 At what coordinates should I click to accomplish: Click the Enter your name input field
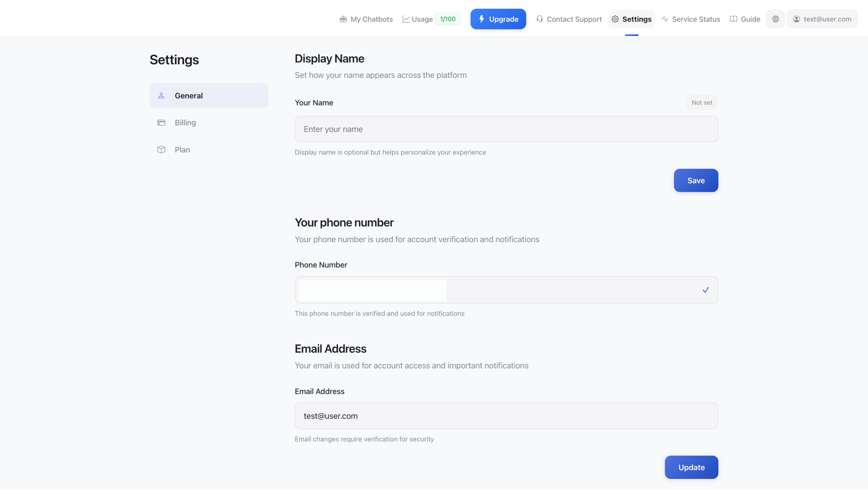tap(506, 129)
